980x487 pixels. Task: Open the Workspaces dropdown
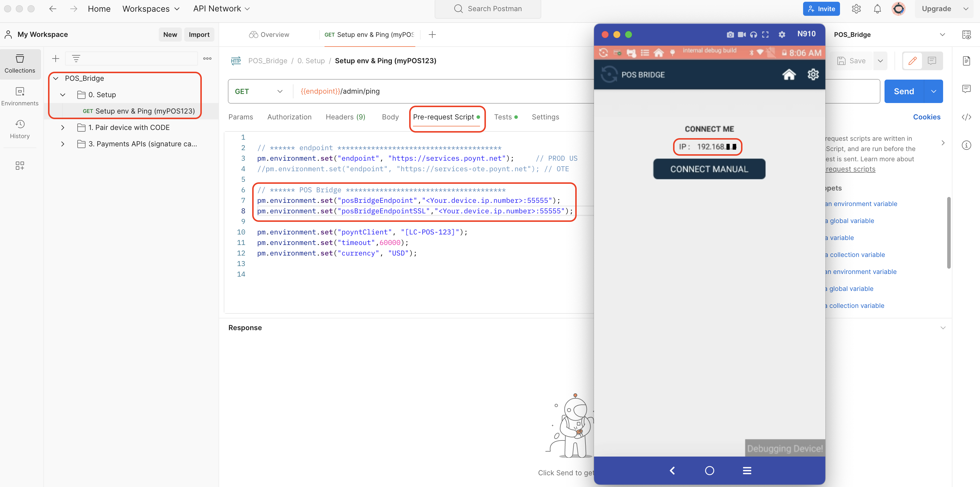151,9
